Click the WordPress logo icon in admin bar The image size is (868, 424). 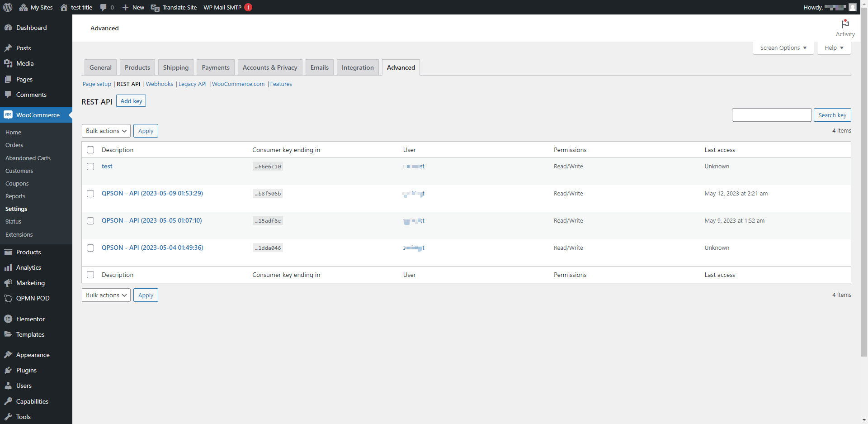[x=8, y=7]
